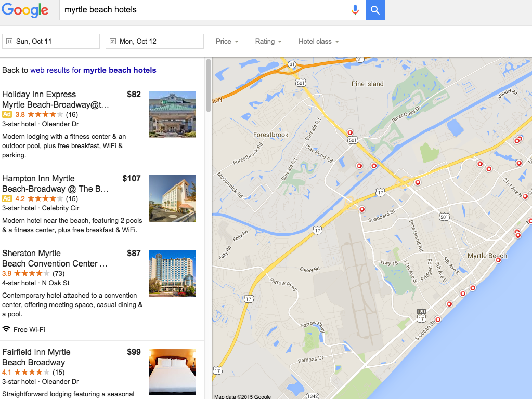Click Forestbrook label on map
The image size is (532, 399).
tap(271, 135)
